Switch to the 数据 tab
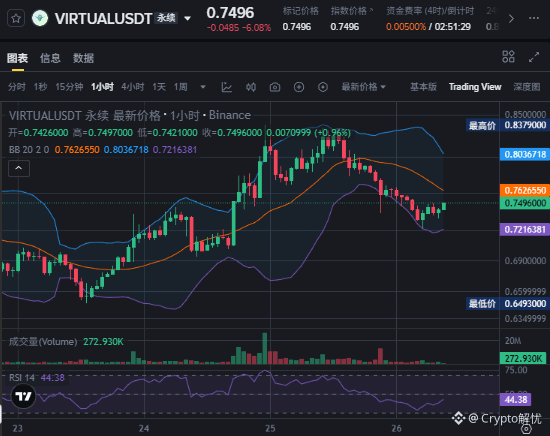The image size is (550, 436). pyautogui.click(x=83, y=58)
